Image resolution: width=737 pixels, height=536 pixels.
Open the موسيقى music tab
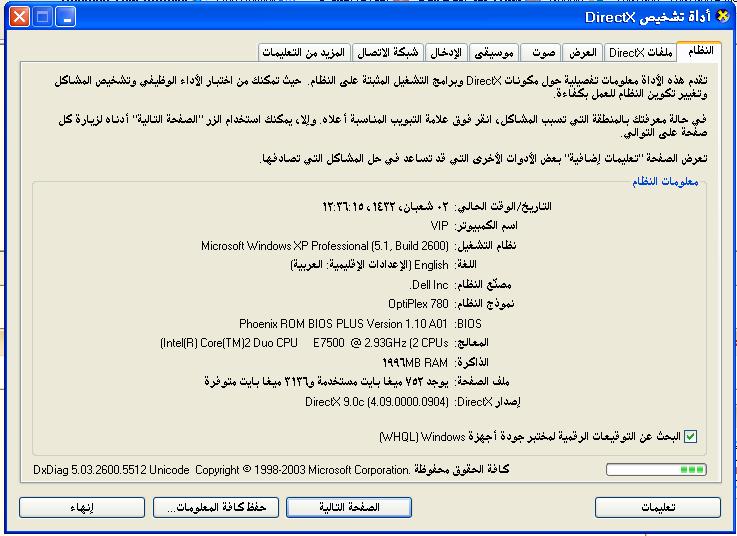coord(494,53)
